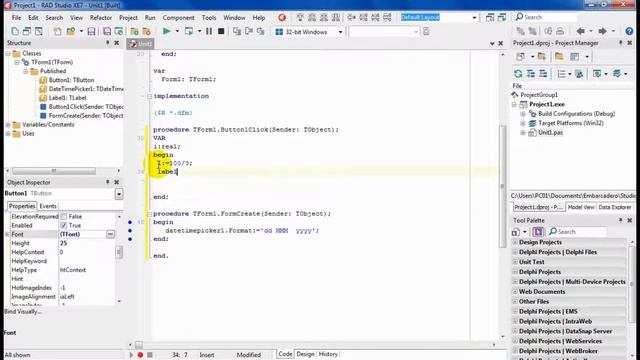640x360 pixels.
Task: Collapse the Classes node in Structure
Action: tap(8, 53)
